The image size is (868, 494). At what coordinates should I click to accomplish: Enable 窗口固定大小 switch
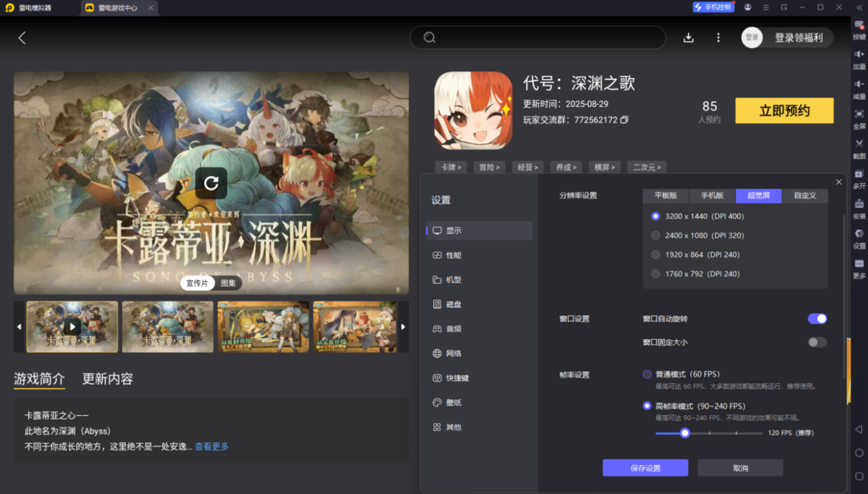817,342
